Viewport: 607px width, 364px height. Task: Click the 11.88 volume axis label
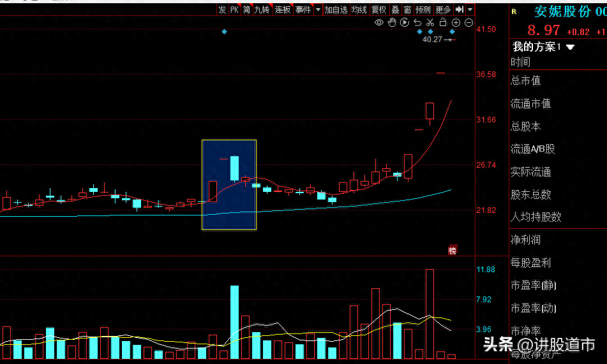click(x=486, y=269)
